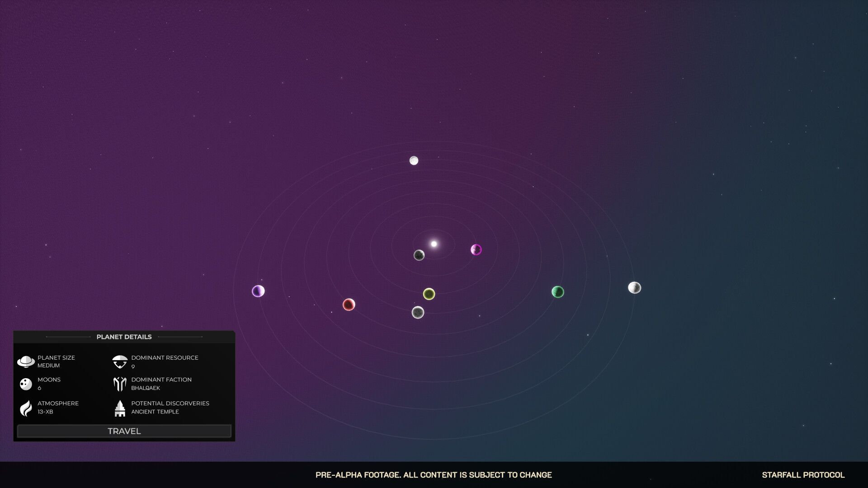Select the white planet on the top orbit
This screenshot has width=868, height=488.
click(414, 160)
